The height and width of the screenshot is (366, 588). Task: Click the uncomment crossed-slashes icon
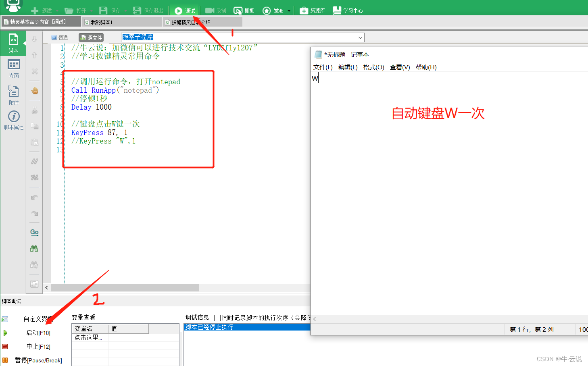pyautogui.click(x=34, y=177)
